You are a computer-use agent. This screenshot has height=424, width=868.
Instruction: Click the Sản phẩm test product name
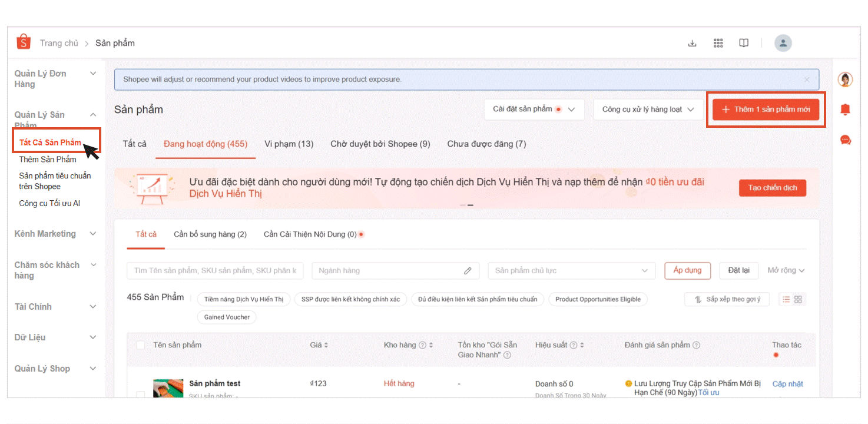pos(215,384)
